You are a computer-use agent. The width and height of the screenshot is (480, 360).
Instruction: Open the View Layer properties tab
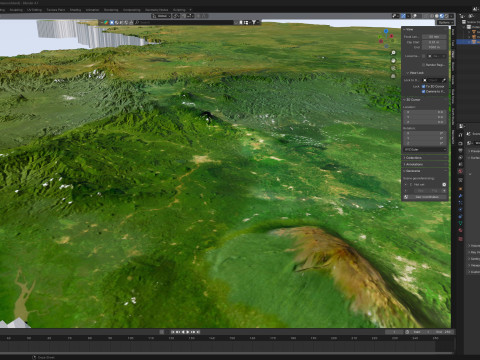[x=460, y=158]
